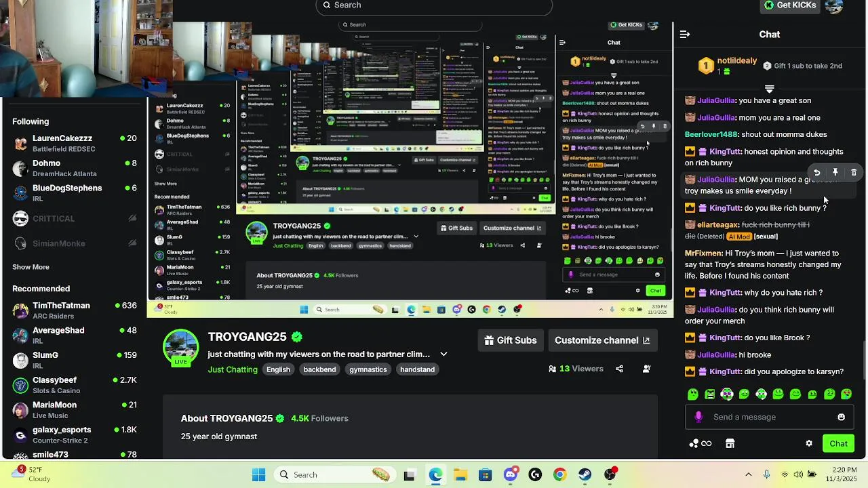Insert the angry square green emote
The height and width of the screenshot is (488, 868).
tap(709, 394)
